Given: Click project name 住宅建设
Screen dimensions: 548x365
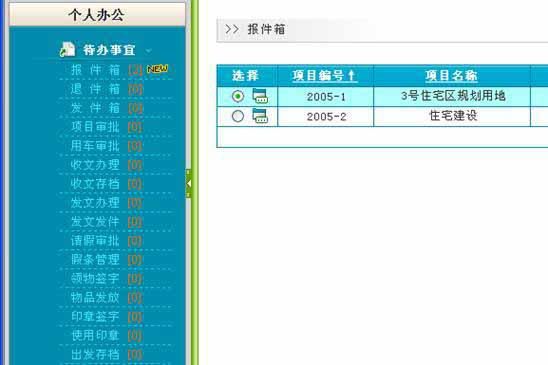Looking at the screenshot, I should point(453,115).
